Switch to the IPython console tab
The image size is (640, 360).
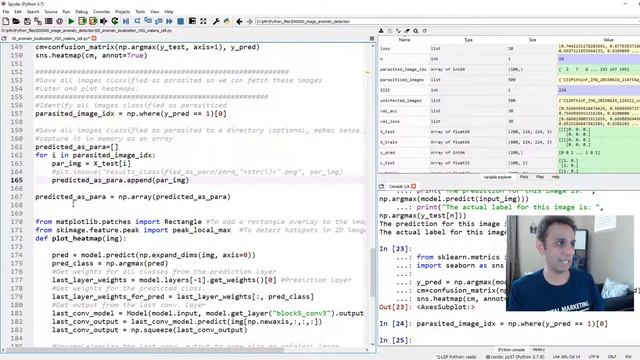pyautogui.click(x=511, y=350)
